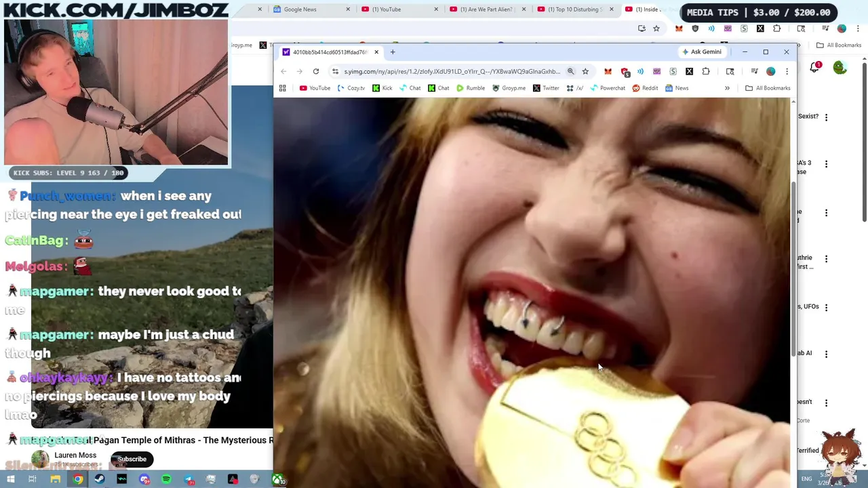Open the Powerchat bookmark
The height and width of the screenshot is (488, 868).
pyautogui.click(x=608, y=88)
